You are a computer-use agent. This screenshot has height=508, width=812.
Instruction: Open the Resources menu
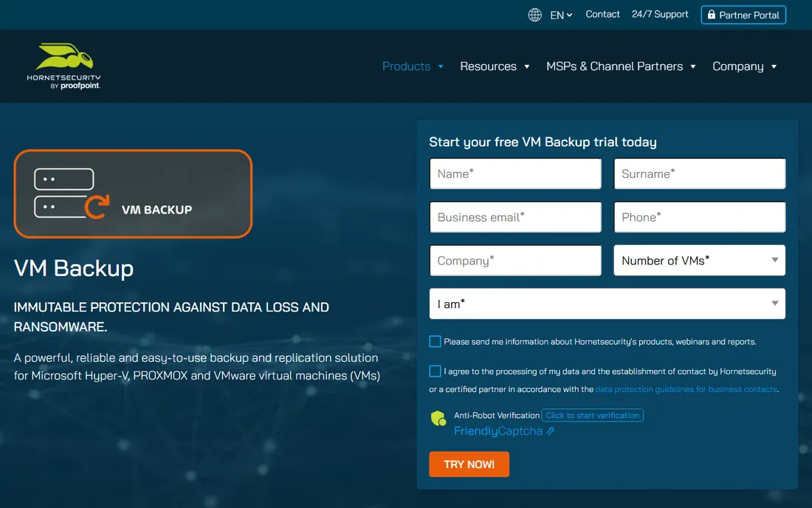tap(495, 66)
